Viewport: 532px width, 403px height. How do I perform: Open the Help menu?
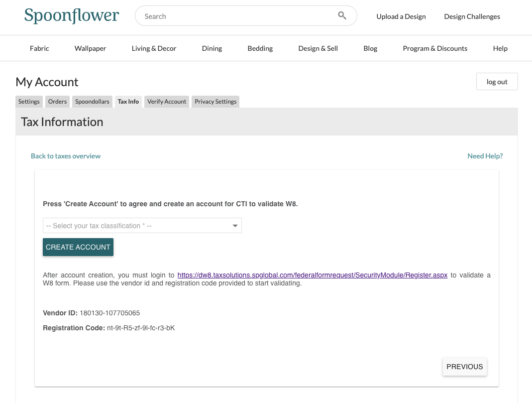point(500,48)
